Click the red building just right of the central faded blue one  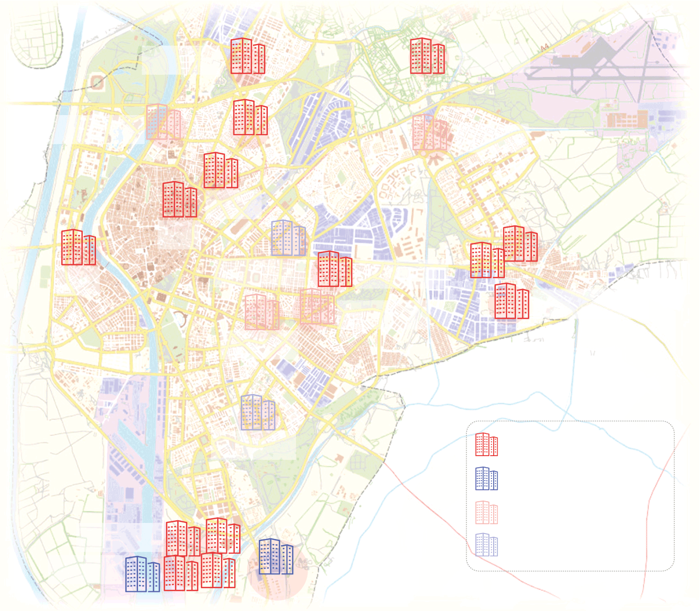point(335,269)
